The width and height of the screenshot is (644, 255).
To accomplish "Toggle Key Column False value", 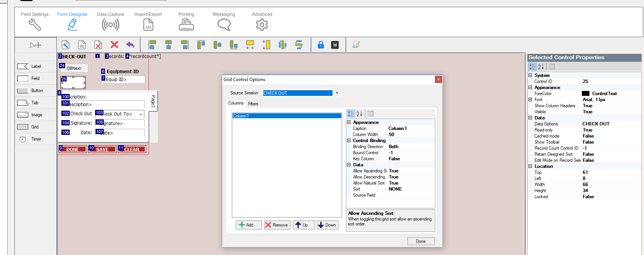I will click(x=411, y=159).
